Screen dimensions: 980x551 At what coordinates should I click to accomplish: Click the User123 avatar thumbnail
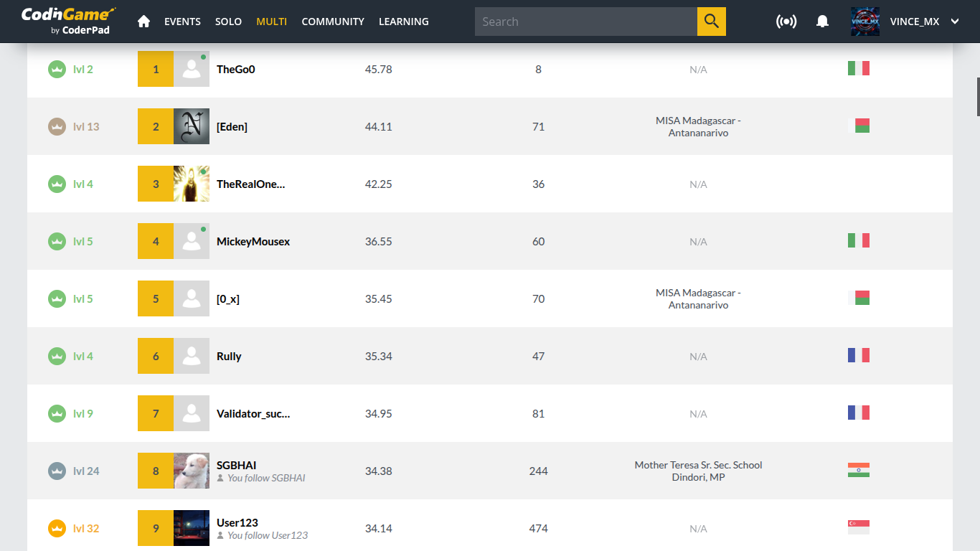pos(192,528)
